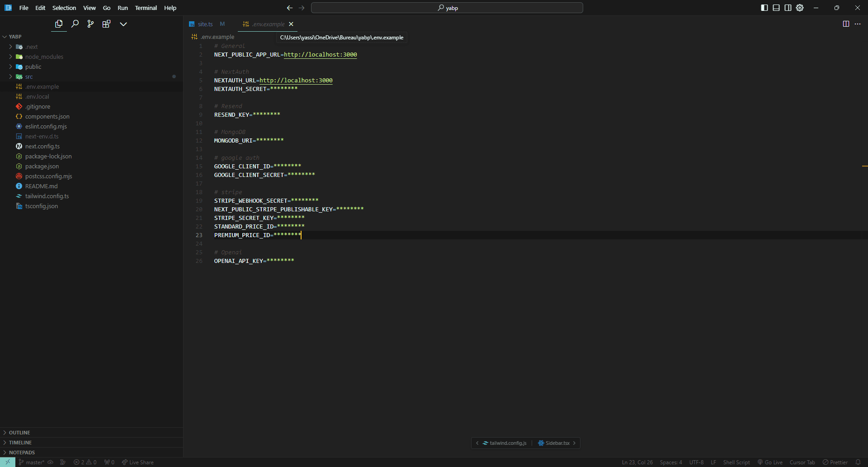The width and height of the screenshot is (868, 467).
Task: Change line ending via LF
Action: pyautogui.click(x=713, y=462)
